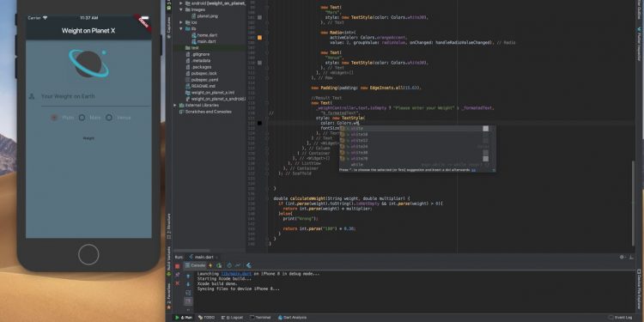Select Scratches and Consoles node
This screenshot has width=644, height=322.
pos(209,112)
